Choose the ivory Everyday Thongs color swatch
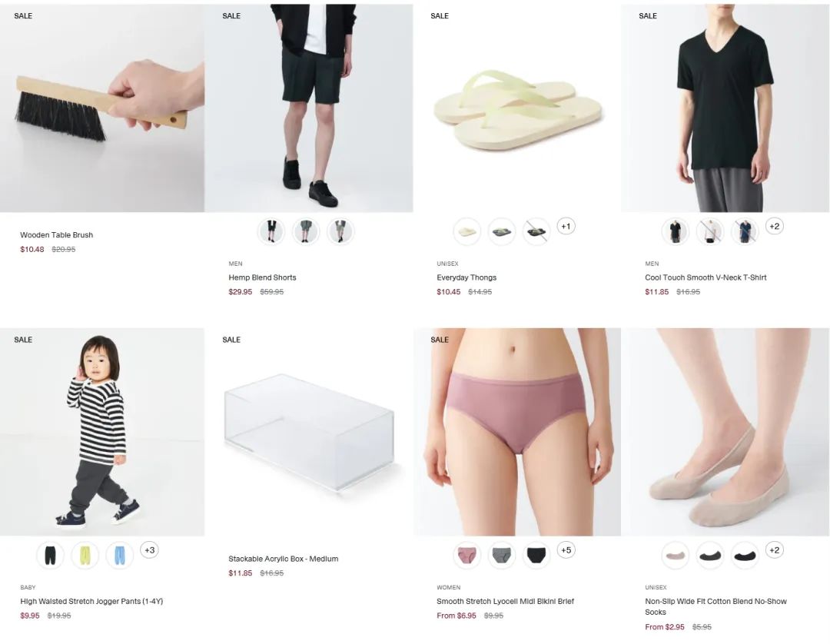This screenshot has height=644, width=830. (x=467, y=232)
